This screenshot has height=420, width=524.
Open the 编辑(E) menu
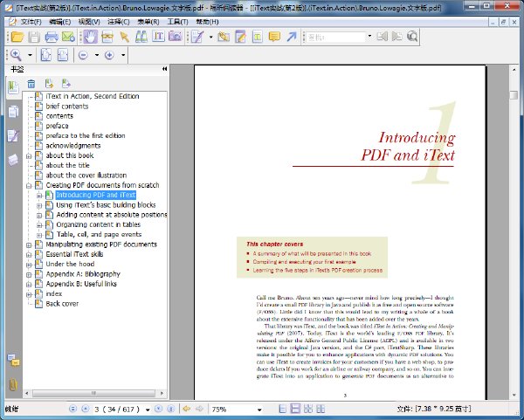pos(59,22)
